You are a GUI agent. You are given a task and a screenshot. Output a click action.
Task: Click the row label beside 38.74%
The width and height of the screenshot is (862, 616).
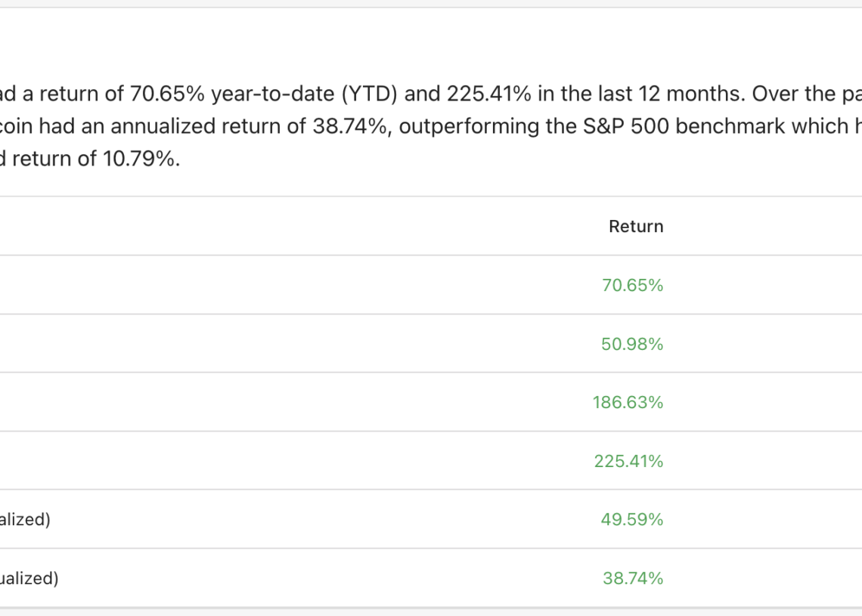click(28, 579)
